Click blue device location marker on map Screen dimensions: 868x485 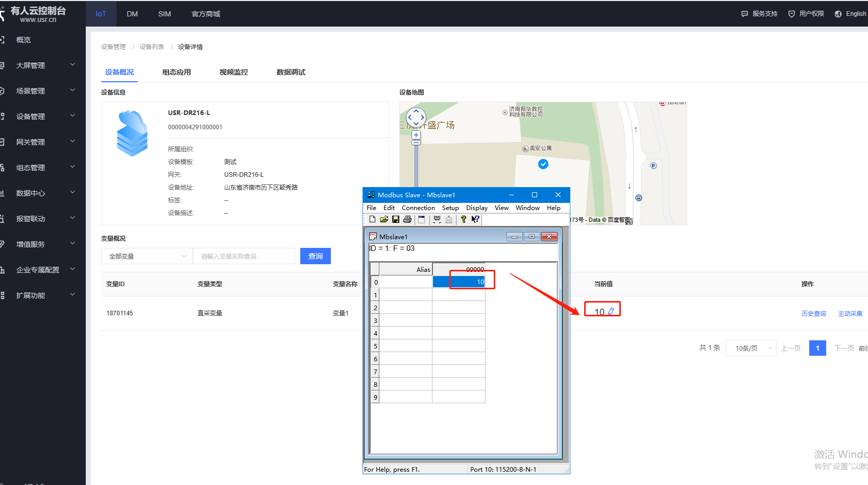click(543, 164)
